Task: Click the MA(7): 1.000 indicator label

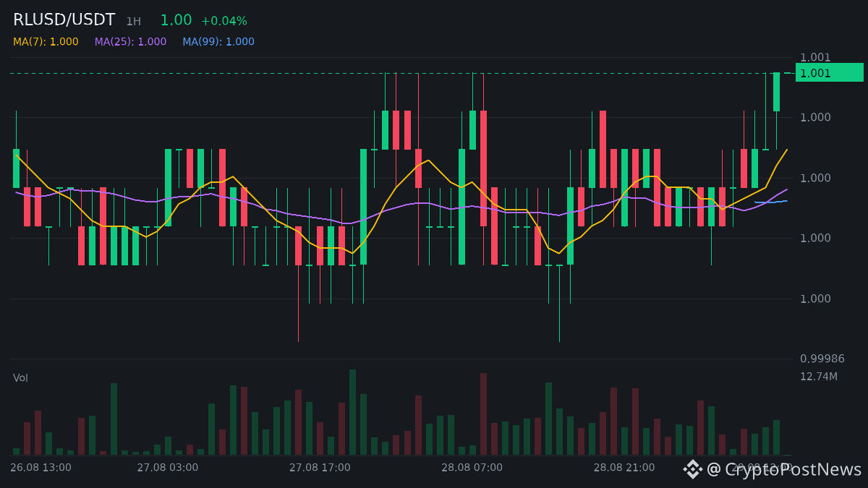Action: click(46, 42)
